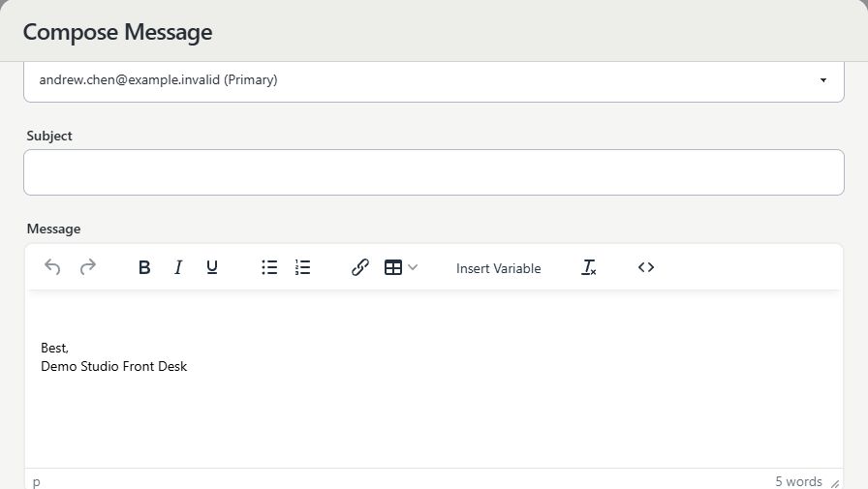This screenshot has height=489, width=868.
Task: Place cursor after 'Demo Studio Front Desk'
Action: point(188,366)
